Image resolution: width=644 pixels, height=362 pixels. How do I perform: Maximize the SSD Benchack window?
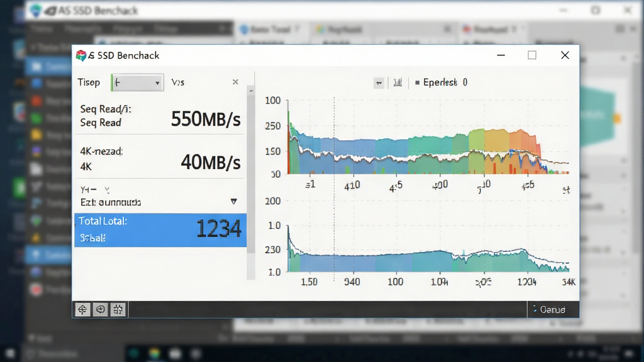[x=532, y=55]
